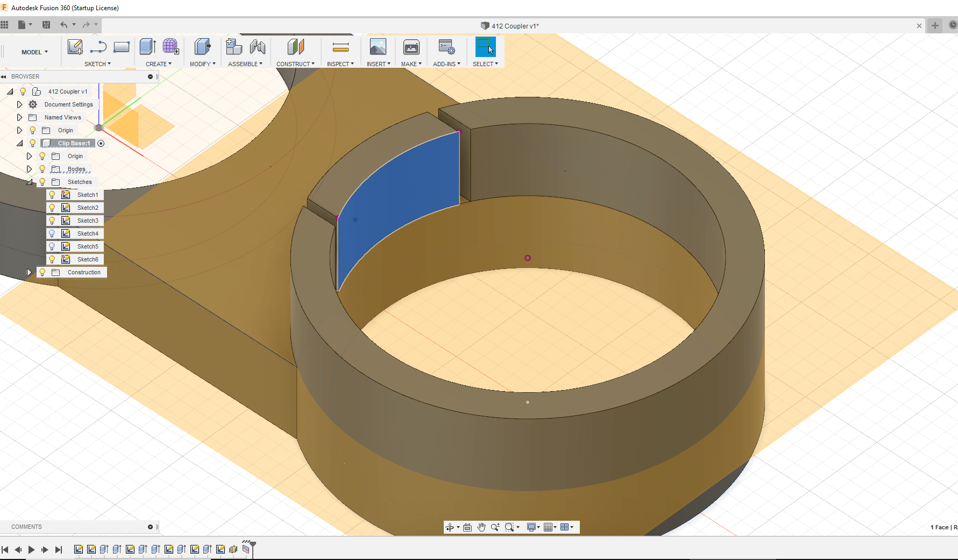Open the ADD-INS menu

point(446,64)
